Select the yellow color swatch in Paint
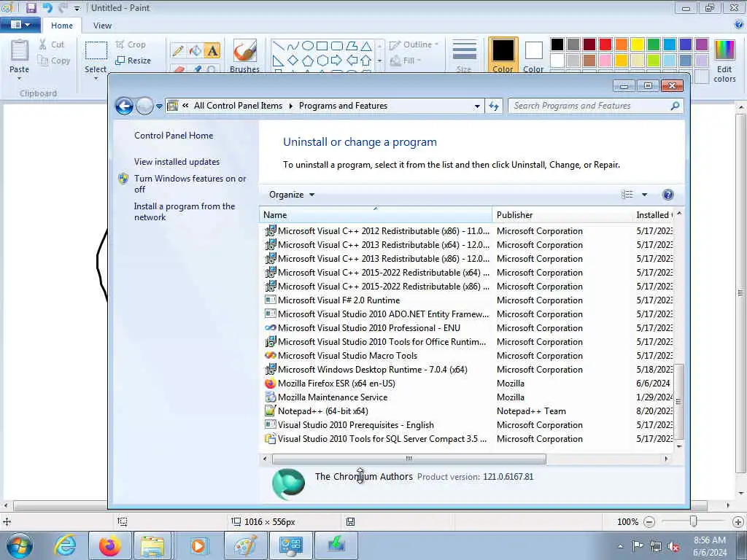Viewport: 747px width, 560px height. pos(638,44)
